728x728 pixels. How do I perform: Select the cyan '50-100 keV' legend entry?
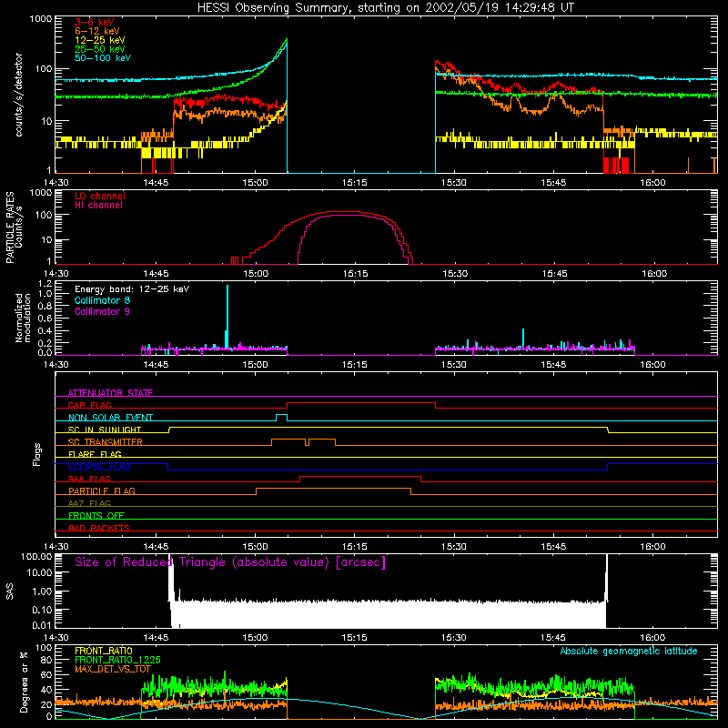point(103,58)
